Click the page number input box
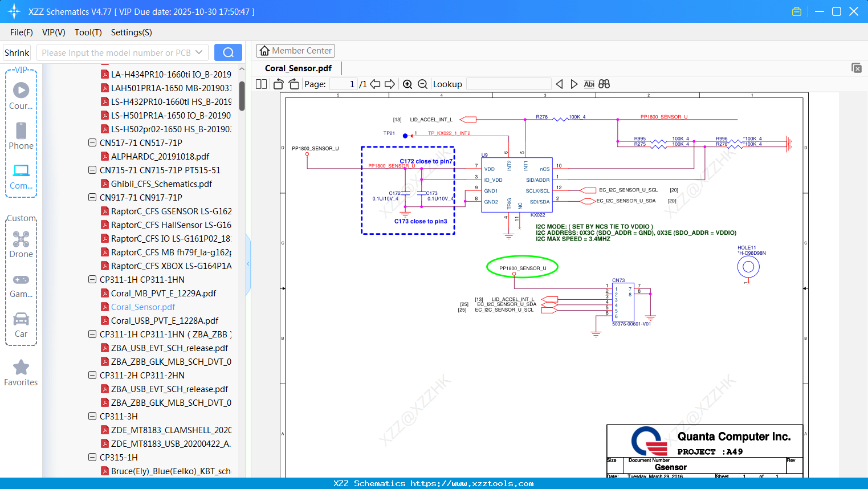Image resolution: width=868 pixels, height=489 pixels. 344,84
